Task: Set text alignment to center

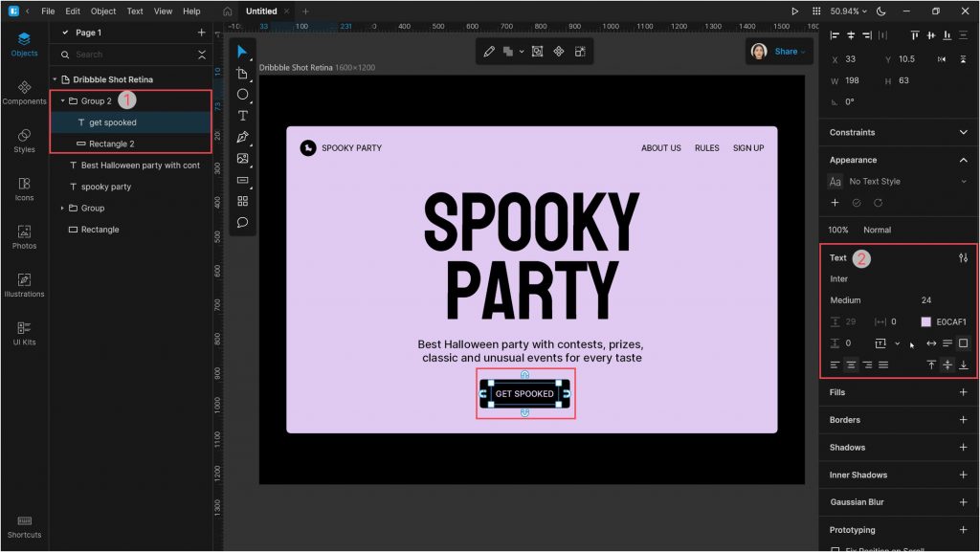Action: point(851,364)
